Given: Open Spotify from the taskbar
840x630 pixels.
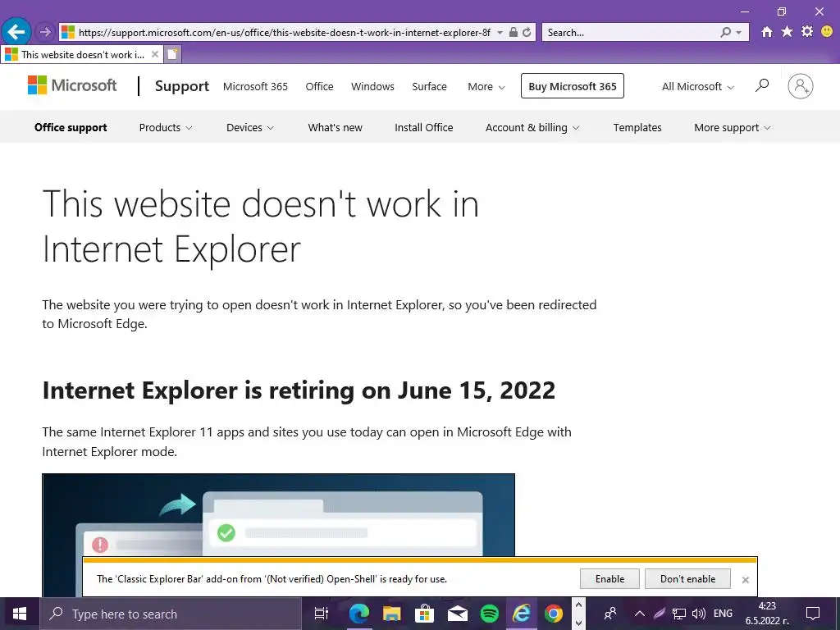Looking at the screenshot, I should [490, 614].
